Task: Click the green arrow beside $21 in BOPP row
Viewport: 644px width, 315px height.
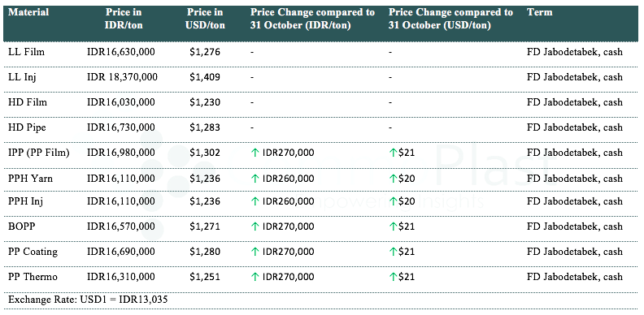Action: (393, 227)
